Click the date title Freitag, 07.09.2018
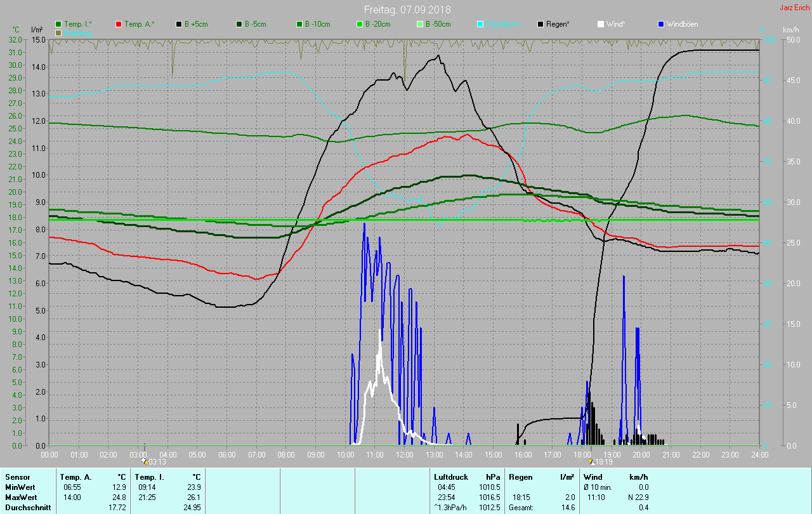The width and height of the screenshot is (812, 514). (406, 10)
